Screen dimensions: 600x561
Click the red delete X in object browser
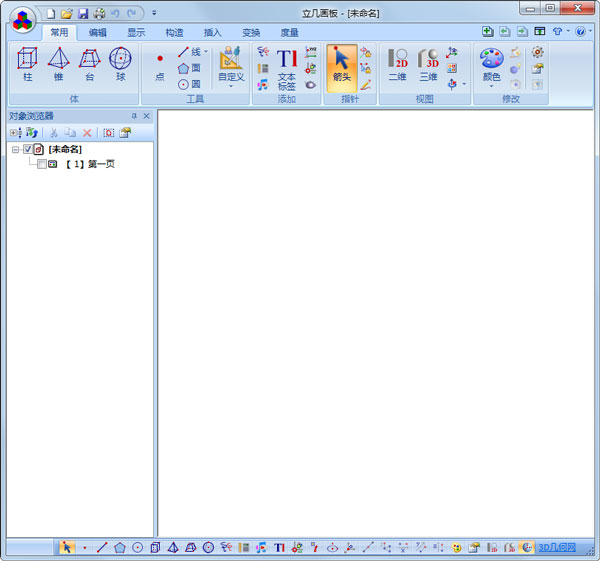coord(87,133)
